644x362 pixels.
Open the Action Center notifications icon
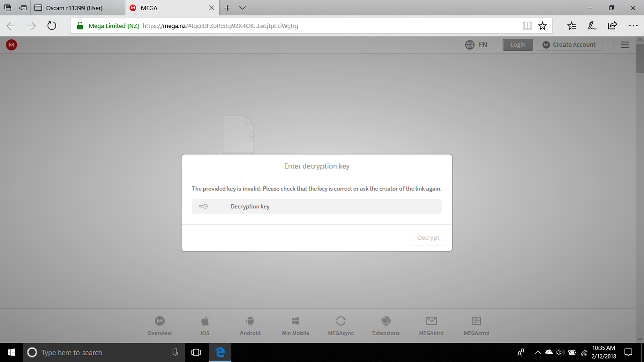tap(628, 352)
